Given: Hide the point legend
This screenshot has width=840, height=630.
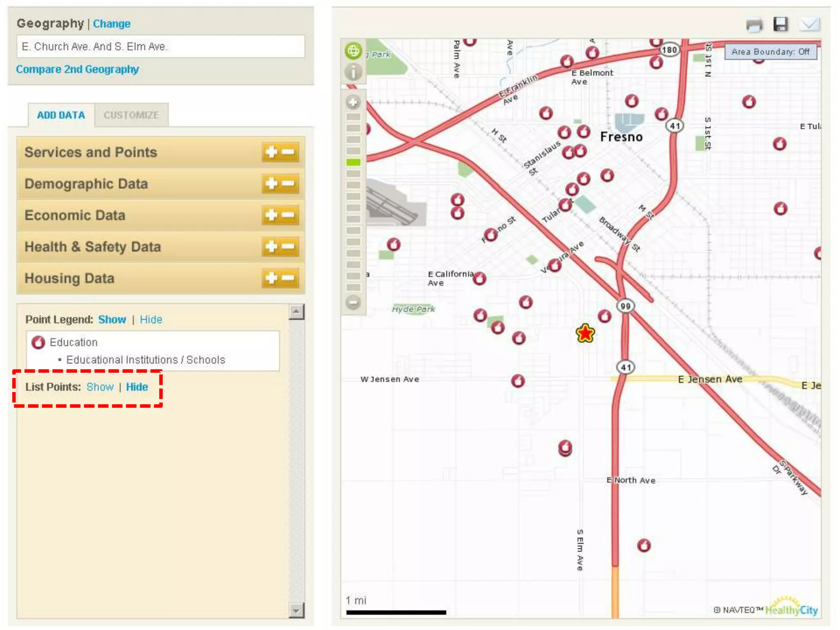Looking at the screenshot, I should pyautogui.click(x=151, y=320).
